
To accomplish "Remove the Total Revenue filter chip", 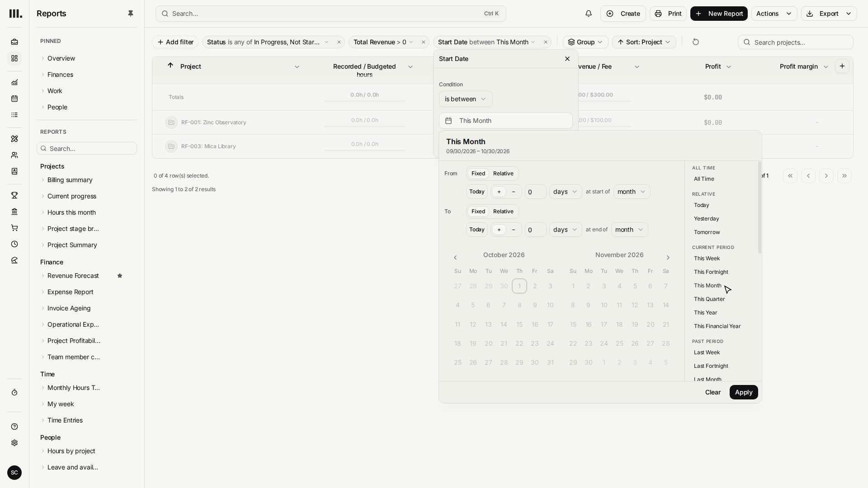I will point(424,42).
